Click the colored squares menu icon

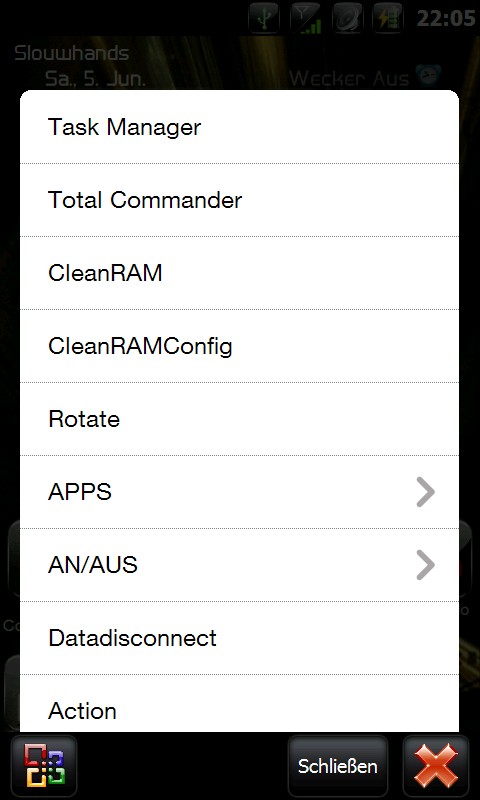(44, 766)
